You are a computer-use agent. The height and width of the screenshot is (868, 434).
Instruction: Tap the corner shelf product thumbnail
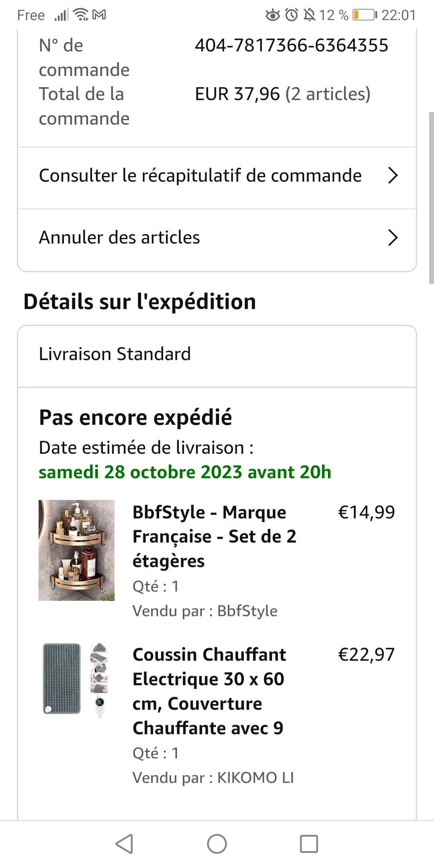coord(76,550)
